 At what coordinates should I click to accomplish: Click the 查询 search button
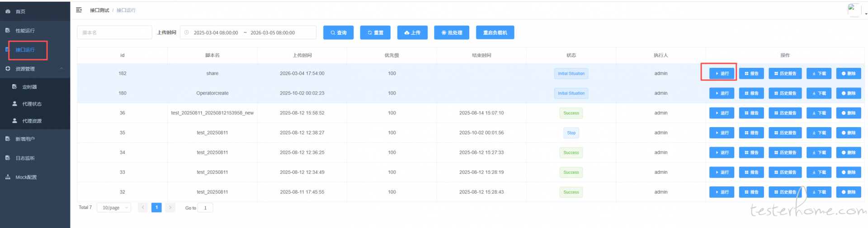pyautogui.click(x=338, y=33)
